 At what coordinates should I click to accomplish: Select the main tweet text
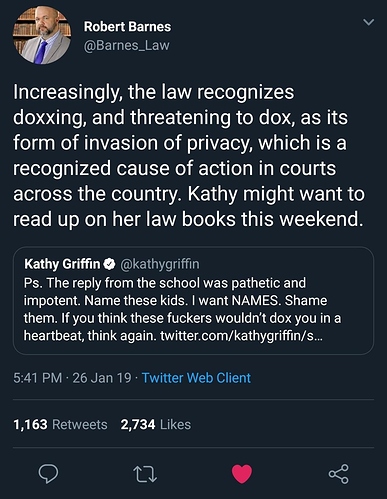tap(189, 155)
